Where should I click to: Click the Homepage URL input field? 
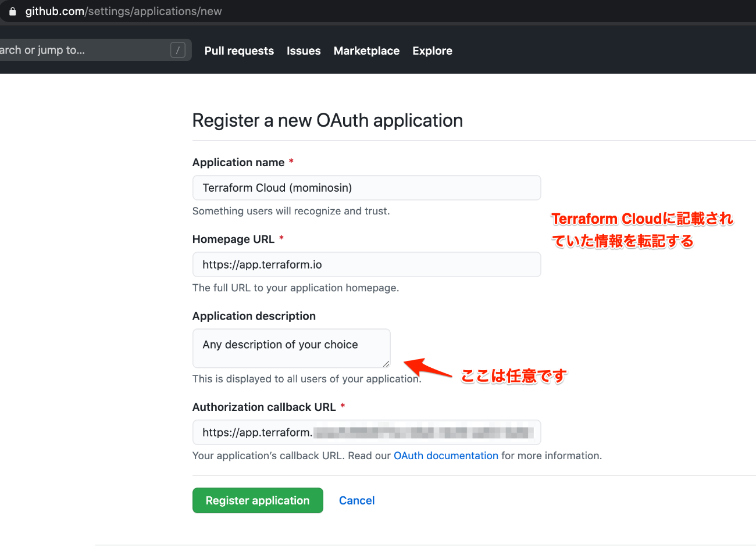click(366, 264)
